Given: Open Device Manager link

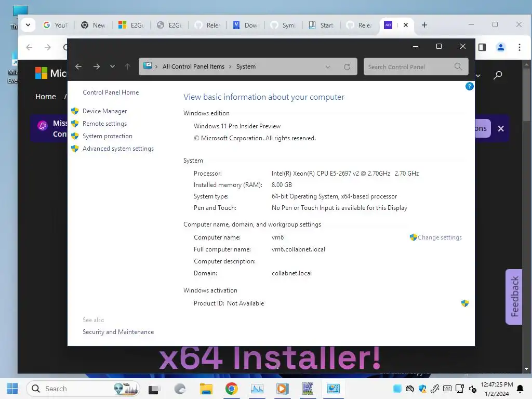Looking at the screenshot, I should coord(104,111).
